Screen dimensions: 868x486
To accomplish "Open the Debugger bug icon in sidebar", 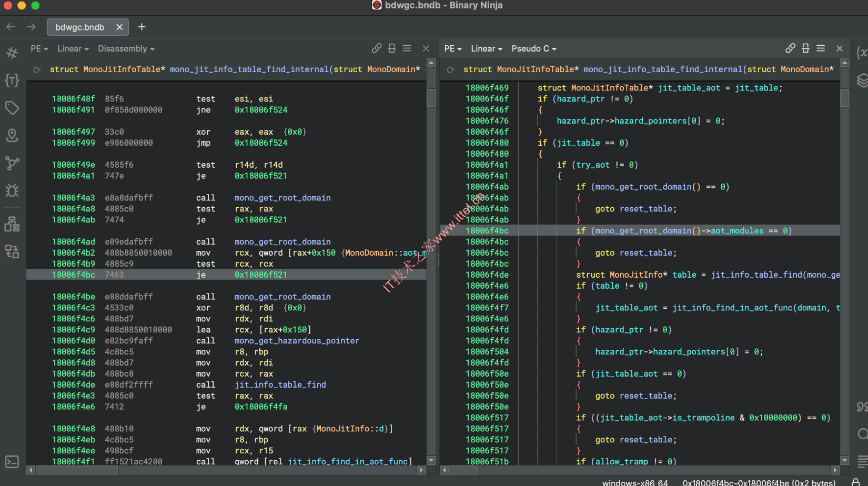I will (12, 190).
